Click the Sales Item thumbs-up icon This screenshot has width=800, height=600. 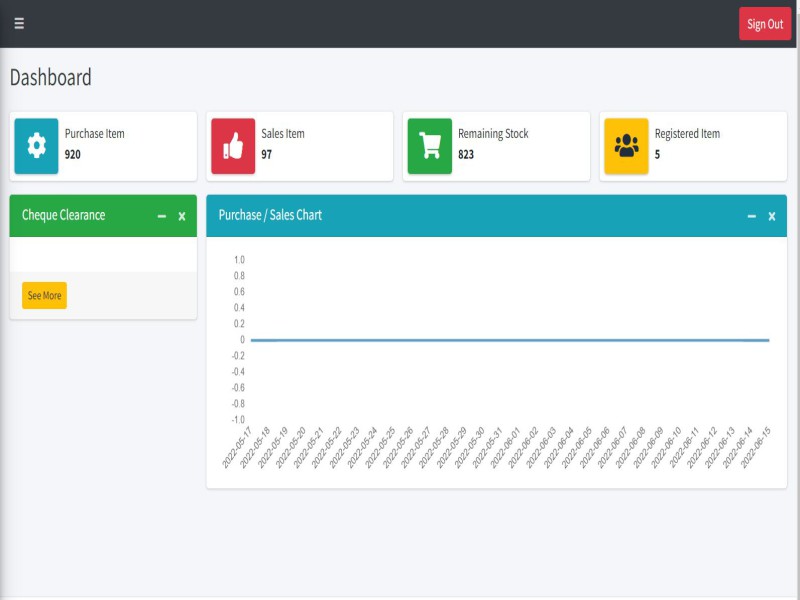[x=233, y=146]
